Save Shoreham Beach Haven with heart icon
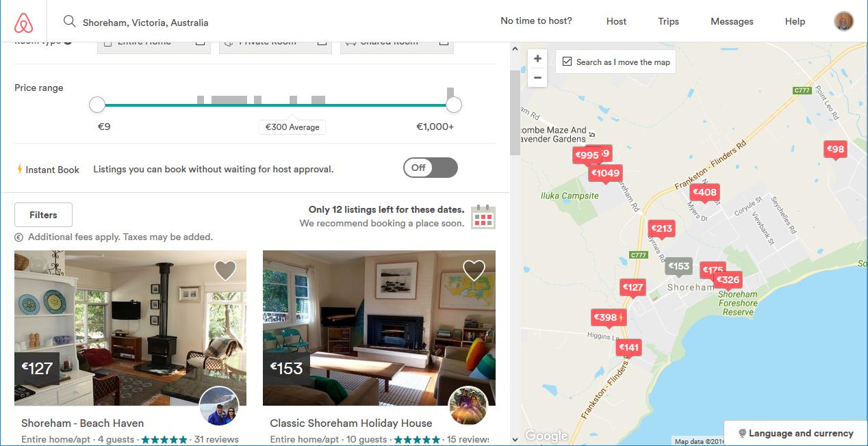The image size is (868, 446). pyautogui.click(x=225, y=270)
